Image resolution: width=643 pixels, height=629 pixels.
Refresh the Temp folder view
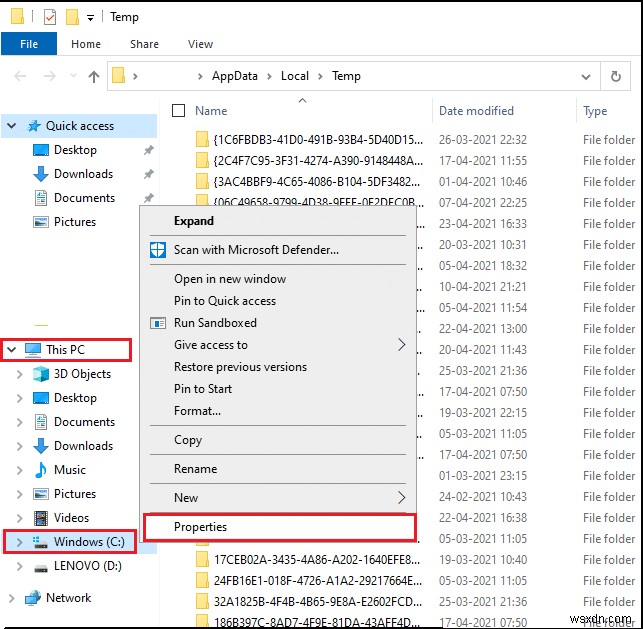(616, 77)
